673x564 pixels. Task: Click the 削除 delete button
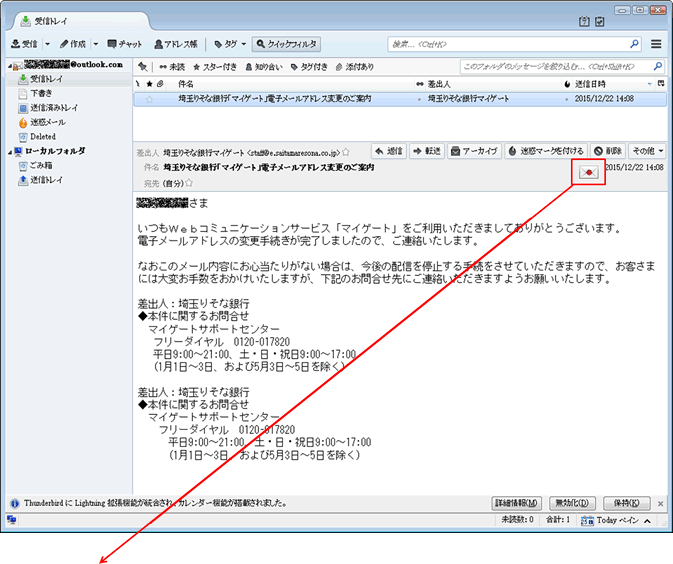click(608, 151)
